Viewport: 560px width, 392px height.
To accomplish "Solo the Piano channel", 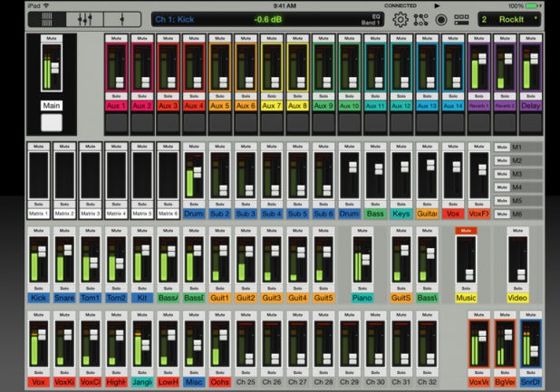I will pyautogui.click(x=362, y=288).
